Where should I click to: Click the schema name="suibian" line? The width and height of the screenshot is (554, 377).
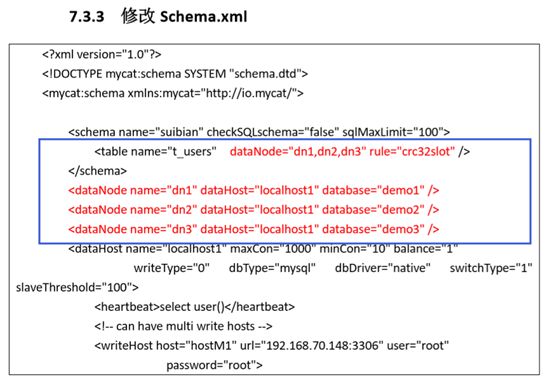(259, 132)
